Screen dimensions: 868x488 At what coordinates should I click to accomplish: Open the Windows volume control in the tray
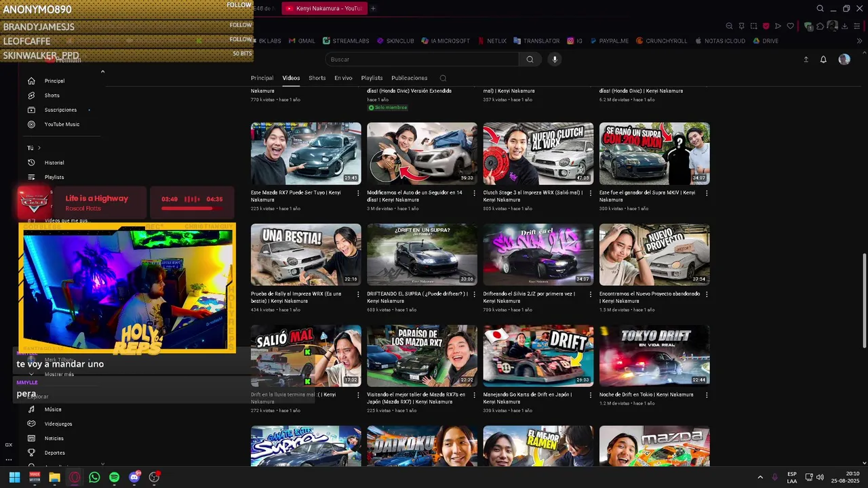821,477
